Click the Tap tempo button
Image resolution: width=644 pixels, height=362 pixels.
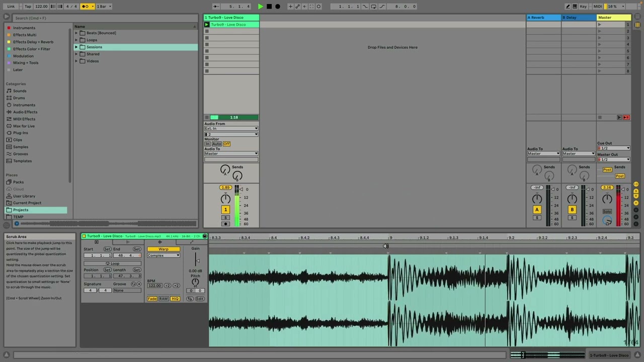28,7
